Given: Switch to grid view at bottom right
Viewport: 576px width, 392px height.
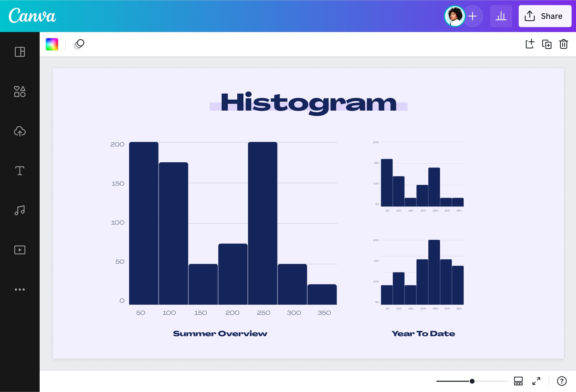Looking at the screenshot, I should tap(518, 381).
